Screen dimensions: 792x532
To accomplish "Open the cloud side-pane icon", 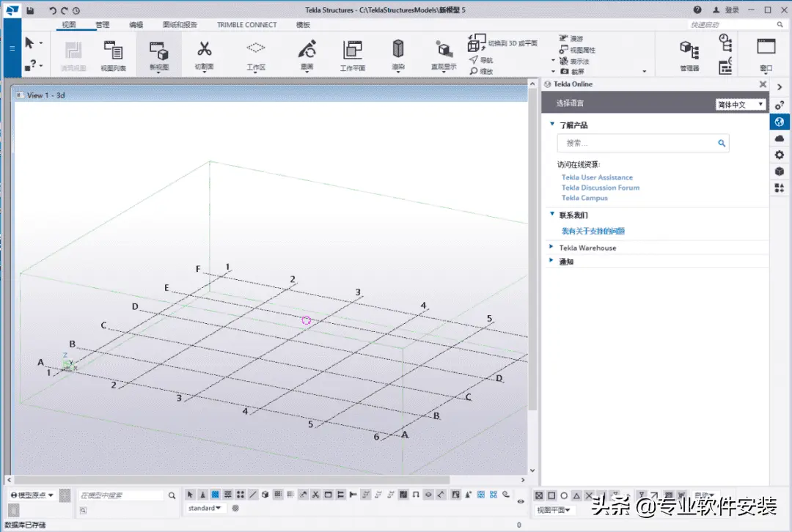I will 780,138.
